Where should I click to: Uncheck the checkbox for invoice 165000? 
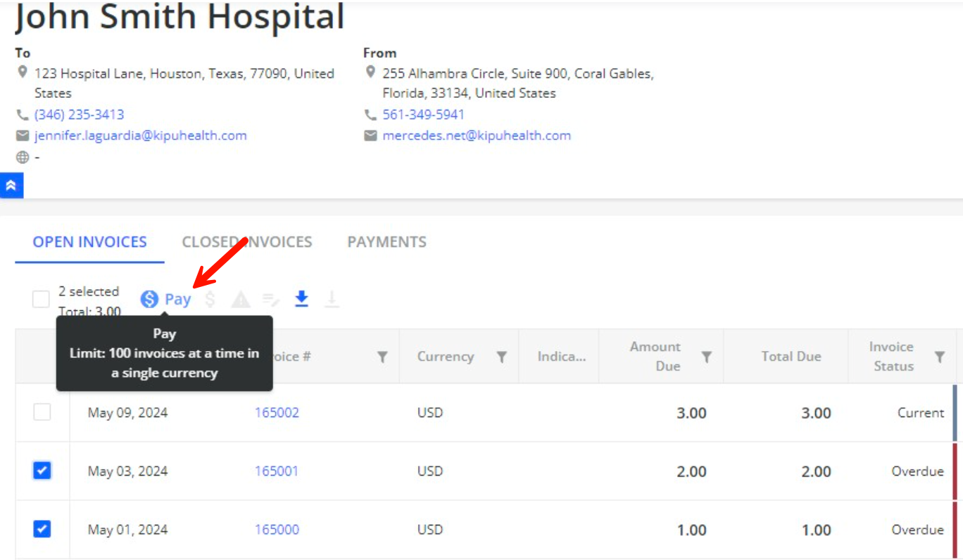point(42,529)
